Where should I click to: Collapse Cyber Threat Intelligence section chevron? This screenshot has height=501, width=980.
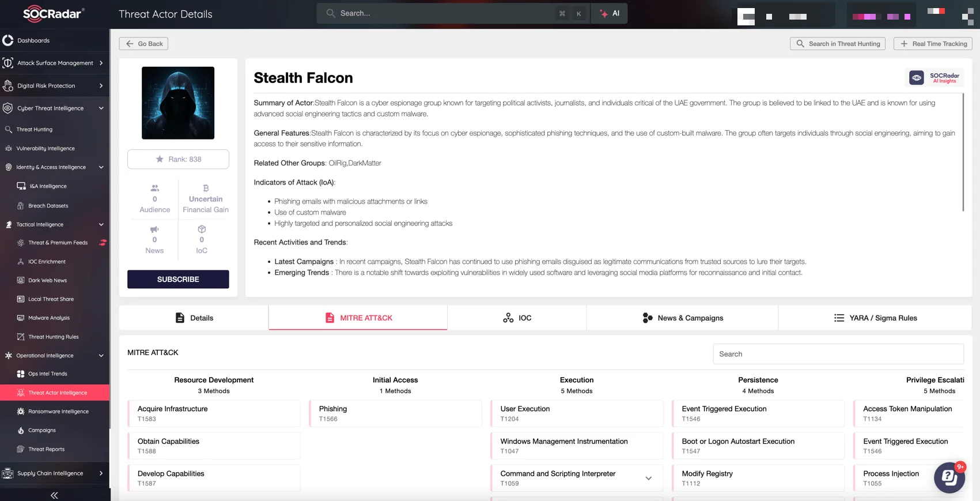click(101, 108)
